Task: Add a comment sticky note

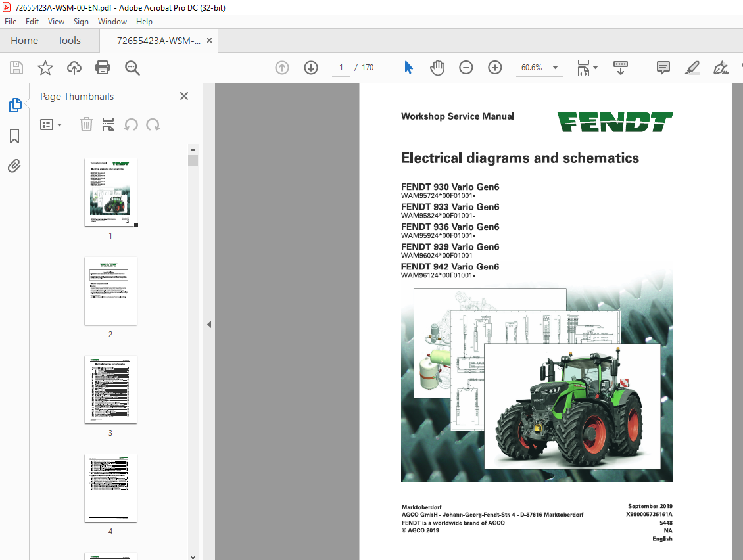Action: [663, 68]
